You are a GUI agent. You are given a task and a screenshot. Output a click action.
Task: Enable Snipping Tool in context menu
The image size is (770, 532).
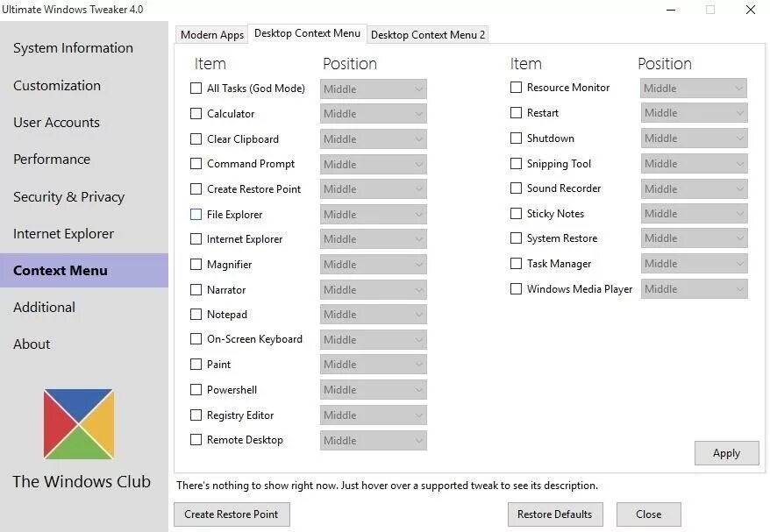click(x=517, y=163)
